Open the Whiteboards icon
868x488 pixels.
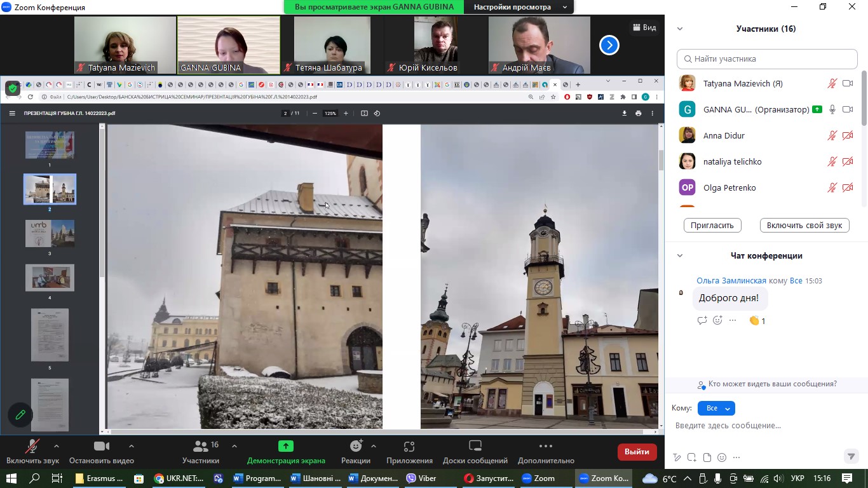pyautogui.click(x=475, y=447)
